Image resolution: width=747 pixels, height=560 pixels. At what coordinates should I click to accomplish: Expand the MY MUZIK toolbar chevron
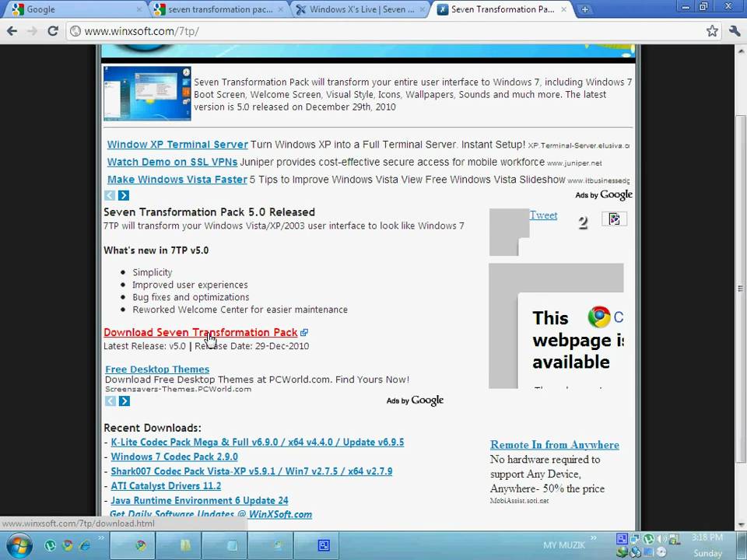594,538
